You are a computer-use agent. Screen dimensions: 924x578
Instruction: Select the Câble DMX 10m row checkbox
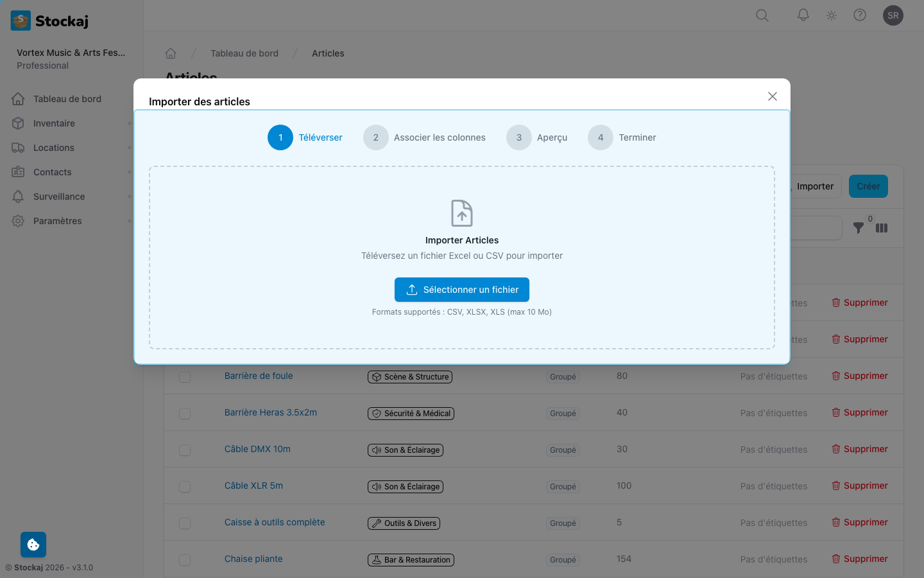click(x=185, y=450)
